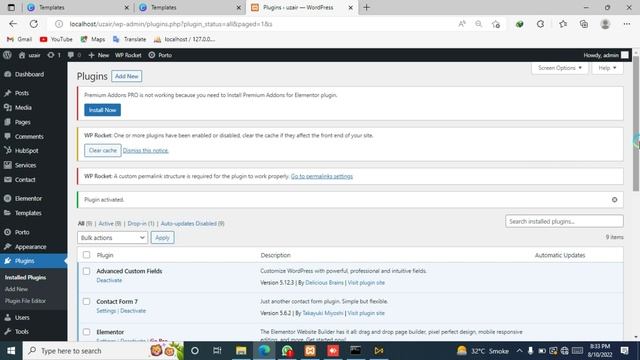
Task: Open XAMPP from the taskbar
Action: (310, 351)
